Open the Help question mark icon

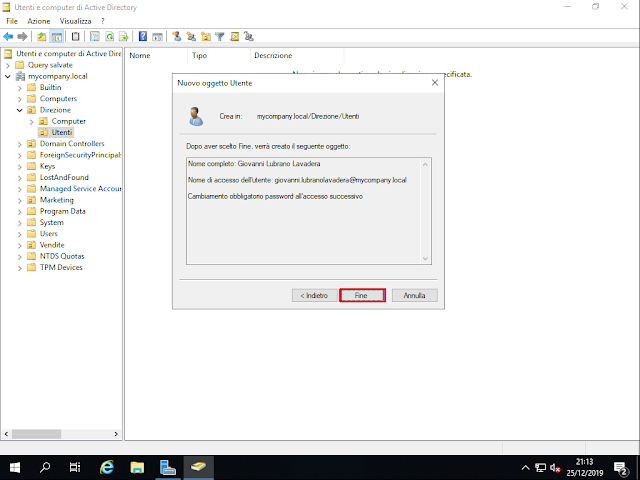(142, 37)
